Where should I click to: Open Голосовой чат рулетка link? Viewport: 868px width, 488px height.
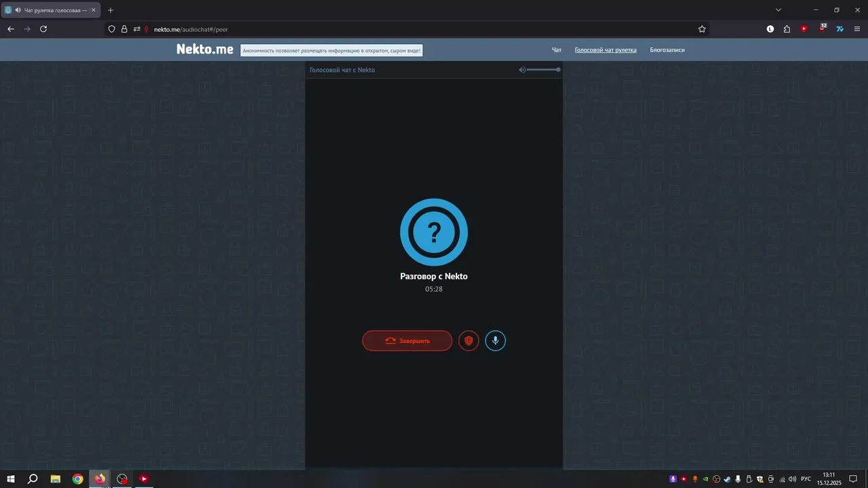606,50
